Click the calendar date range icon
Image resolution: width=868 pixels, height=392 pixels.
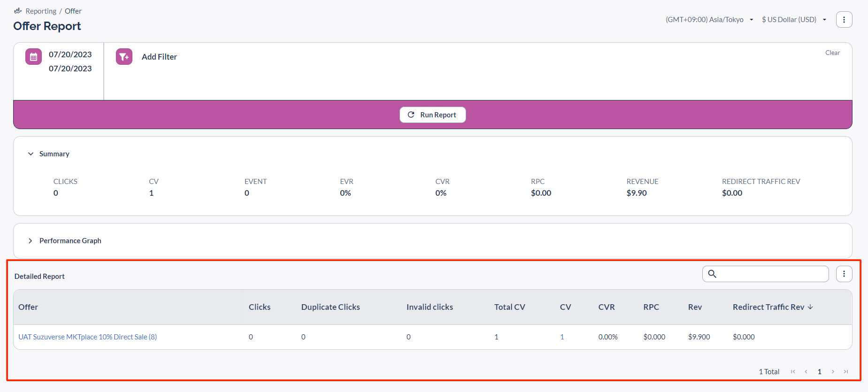coord(33,57)
